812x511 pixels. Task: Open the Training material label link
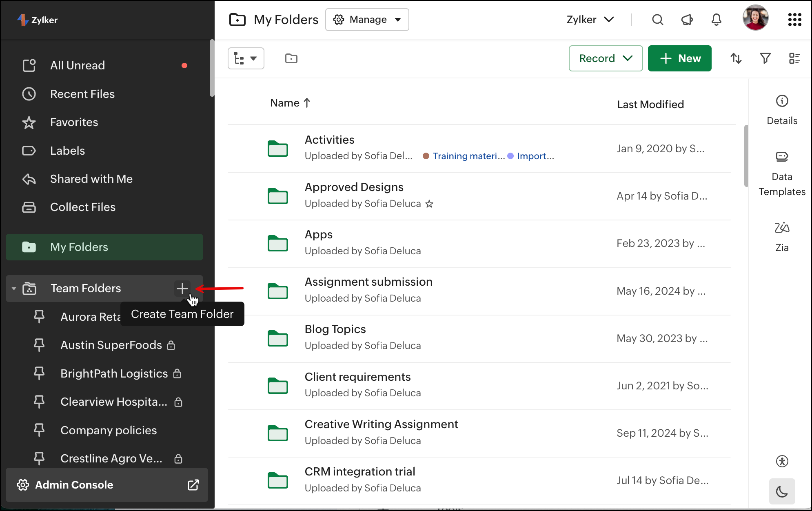(468, 156)
